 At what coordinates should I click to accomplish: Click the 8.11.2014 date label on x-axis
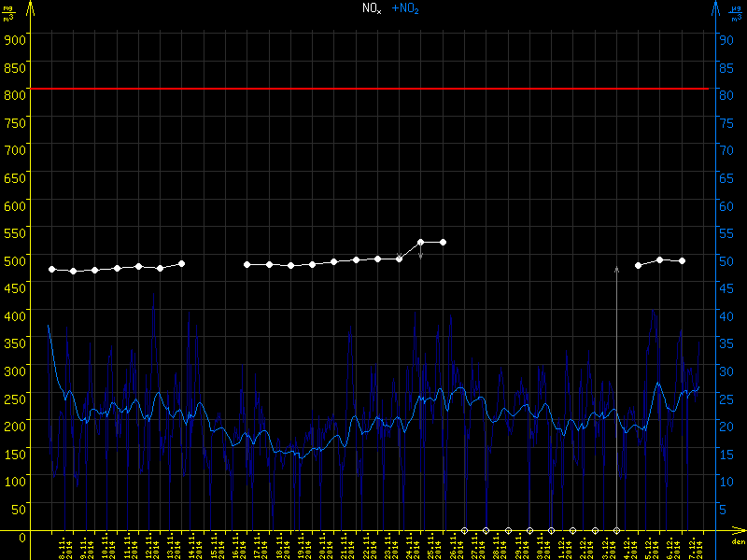tap(63, 546)
